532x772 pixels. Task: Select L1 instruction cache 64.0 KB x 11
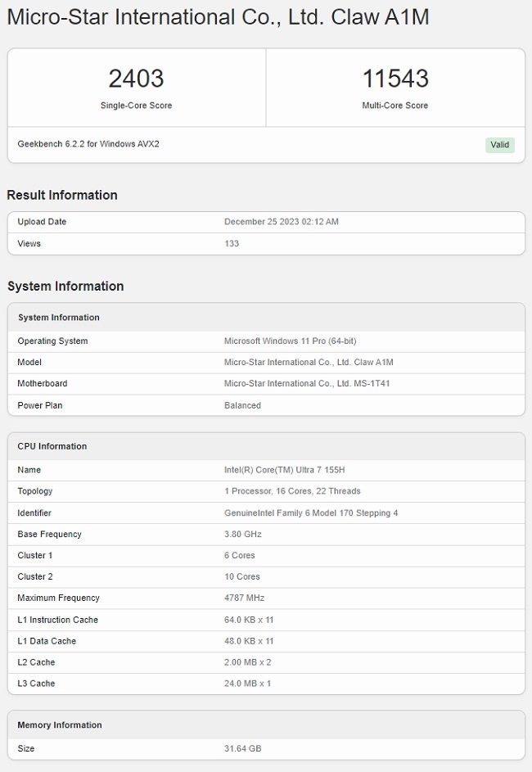[x=249, y=620]
